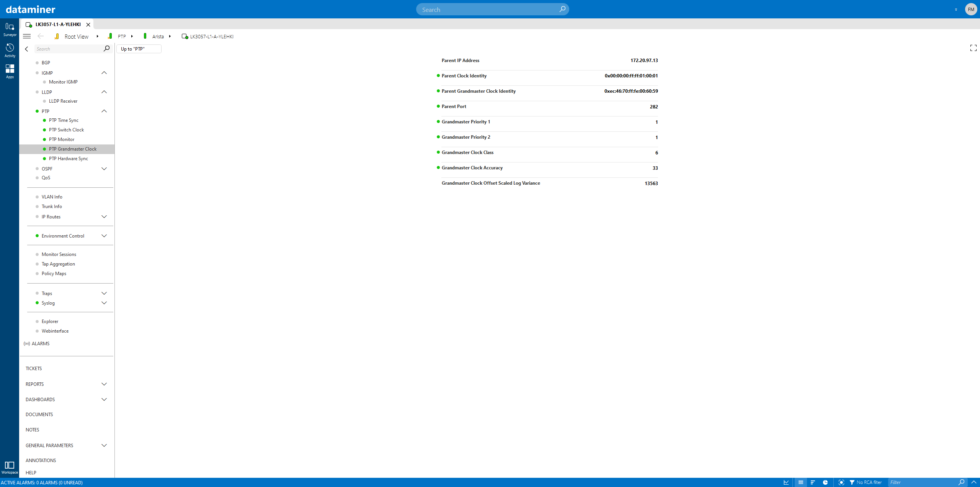
Task: Select the list view icon in alarm footer
Action: (x=800, y=482)
